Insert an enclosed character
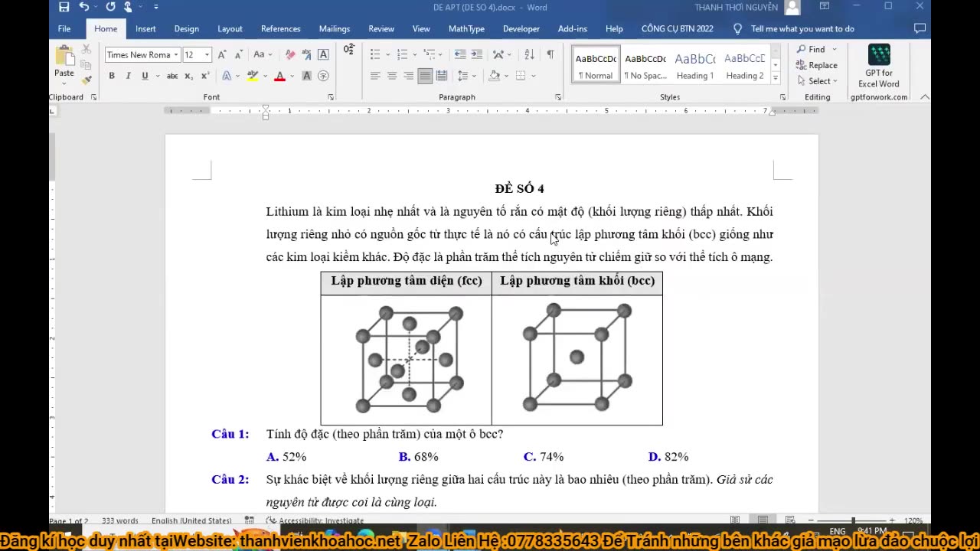Viewport: 980px width, 551px height. [x=323, y=76]
